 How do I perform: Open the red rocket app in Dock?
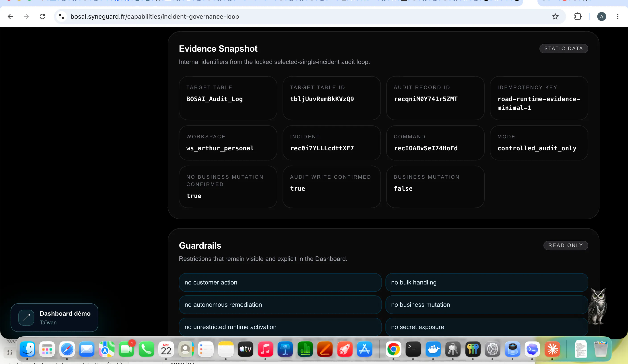(x=345, y=349)
